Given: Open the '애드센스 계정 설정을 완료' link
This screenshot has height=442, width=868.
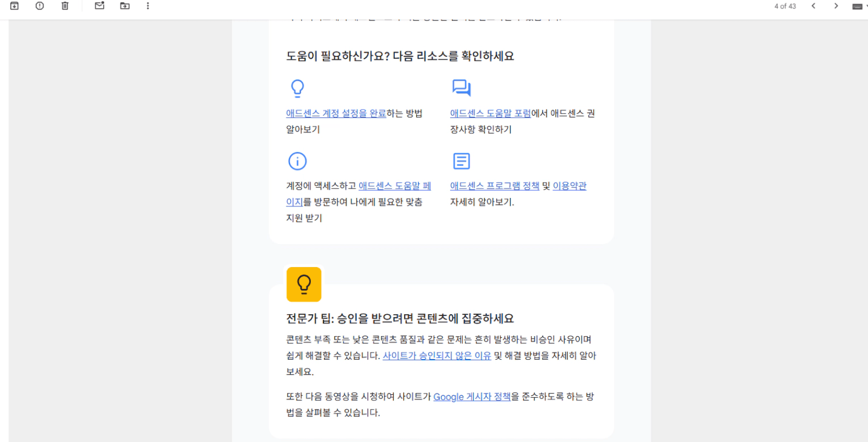Looking at the screenshot, I should (x=336, y=113).
